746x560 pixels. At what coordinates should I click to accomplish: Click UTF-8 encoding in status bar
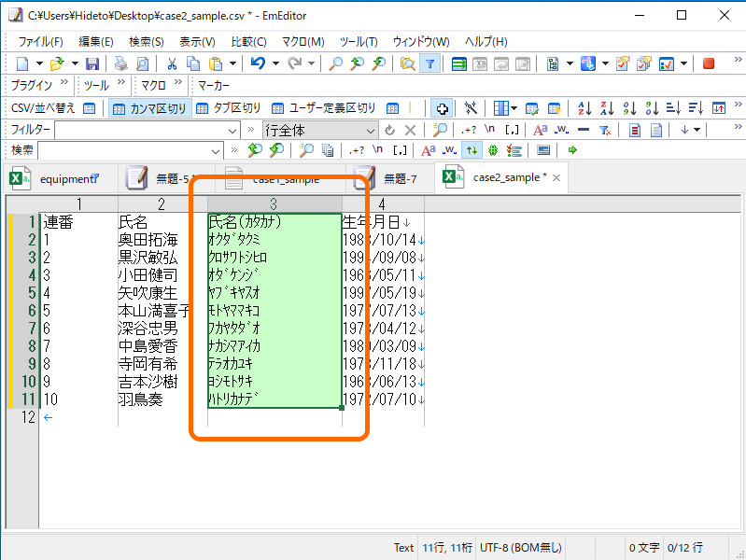tap(520, 548)
